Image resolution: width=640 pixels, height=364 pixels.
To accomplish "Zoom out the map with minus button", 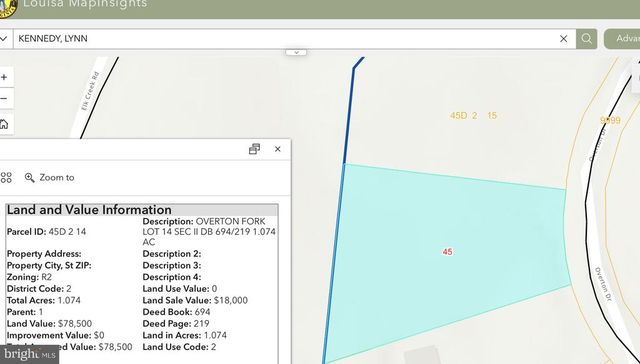I will (x=4, y=99).
